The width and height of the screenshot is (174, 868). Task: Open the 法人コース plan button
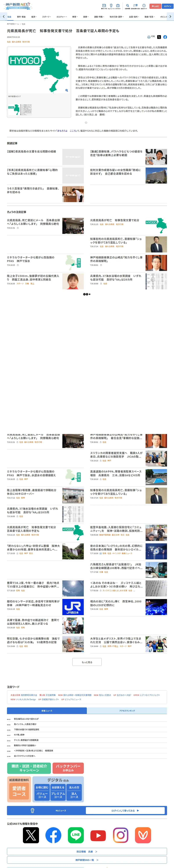[x=74, y=792]
